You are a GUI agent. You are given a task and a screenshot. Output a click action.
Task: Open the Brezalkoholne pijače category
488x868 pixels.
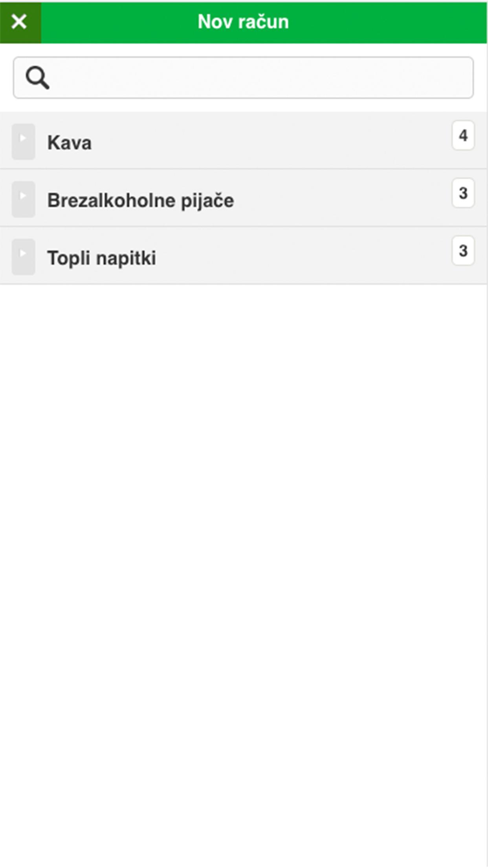click(140, 200)
